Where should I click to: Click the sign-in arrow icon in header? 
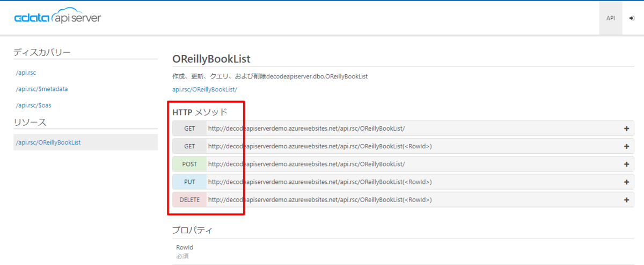coord(632,18)
